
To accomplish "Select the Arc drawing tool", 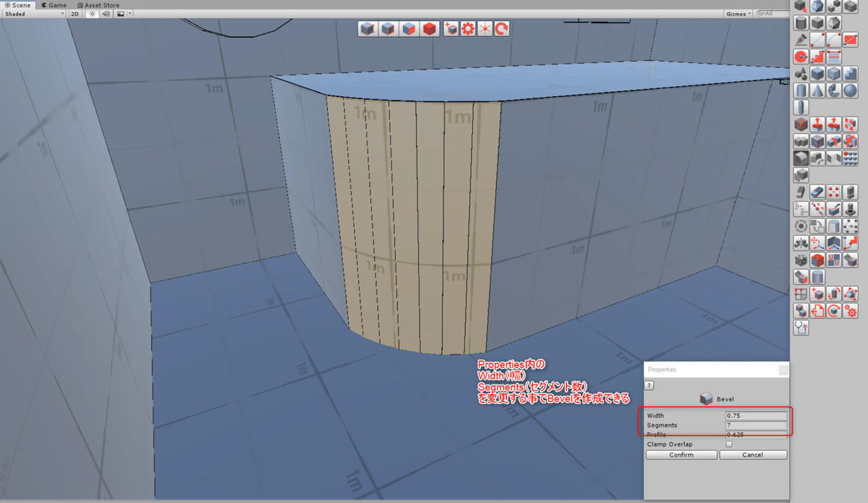I will pos(834,39).
